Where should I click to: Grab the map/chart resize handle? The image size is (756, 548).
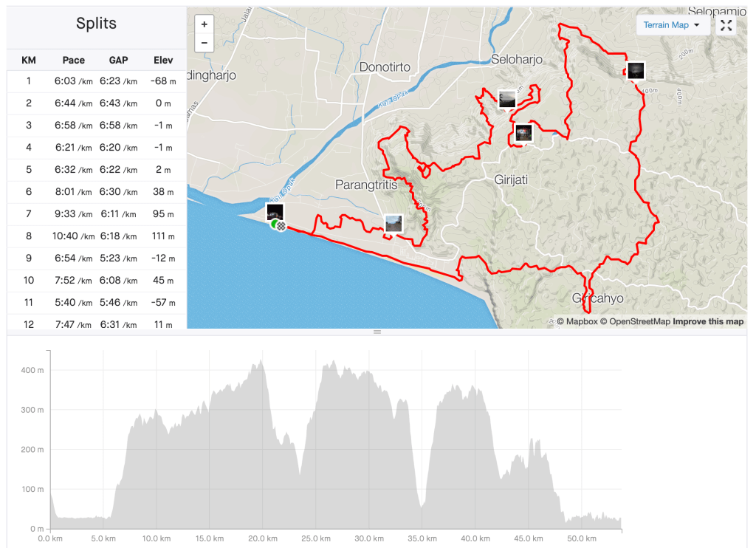tap(377, 332)
